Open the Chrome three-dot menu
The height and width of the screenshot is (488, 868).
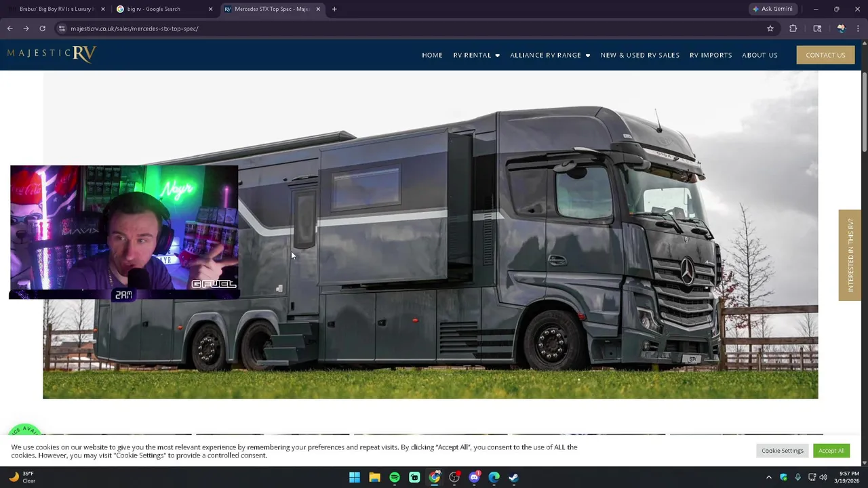tap(859, 28)
